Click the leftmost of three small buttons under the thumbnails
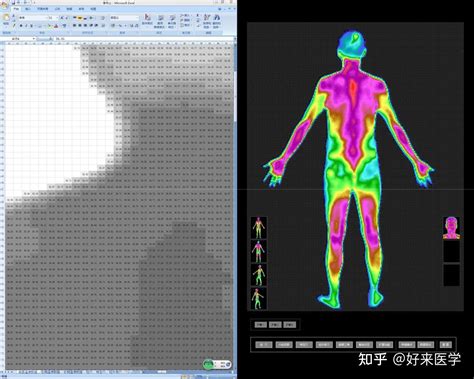This screenshot has height=379, width=474. click(x=260, y=324)
